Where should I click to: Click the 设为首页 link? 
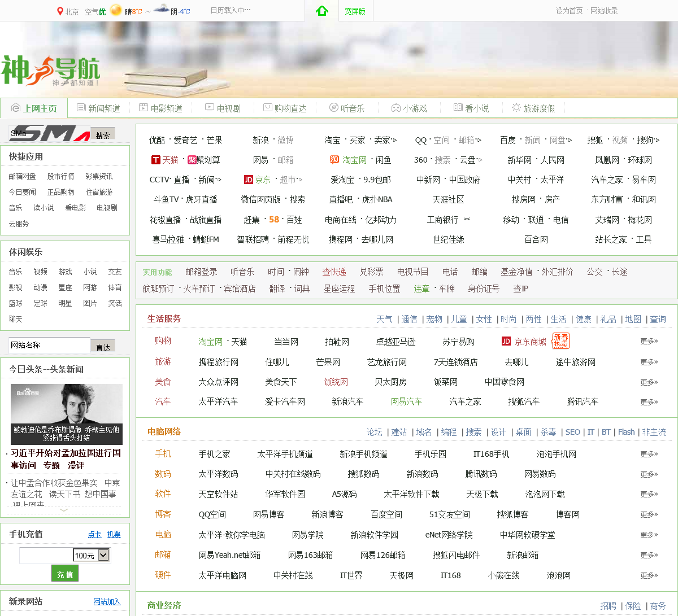569,11
